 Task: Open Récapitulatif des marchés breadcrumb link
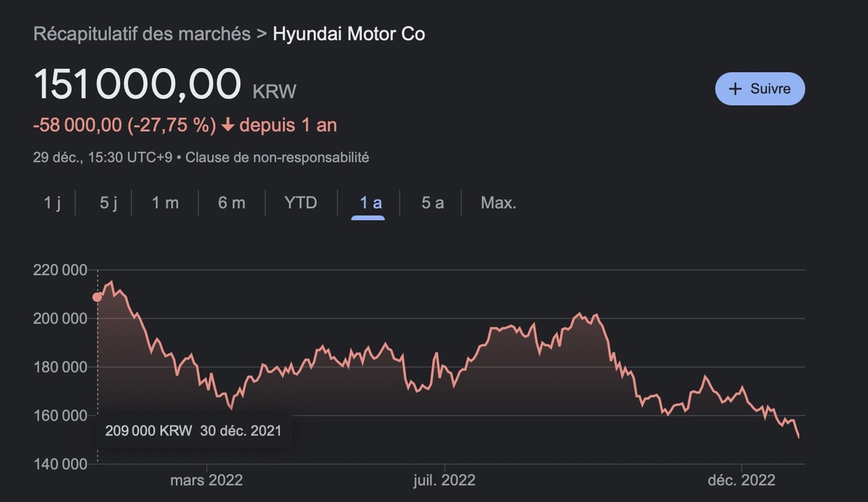142,34
